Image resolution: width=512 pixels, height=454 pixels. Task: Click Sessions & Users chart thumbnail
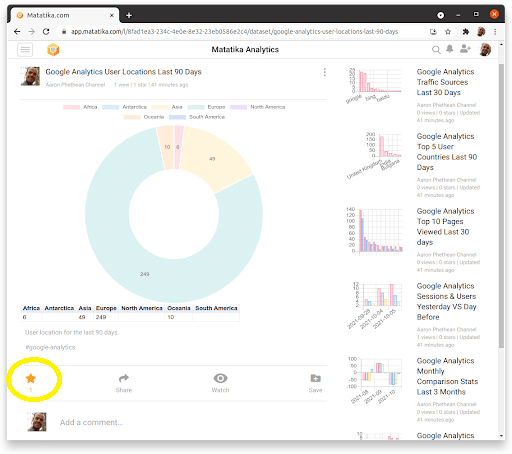pos(375,305)
